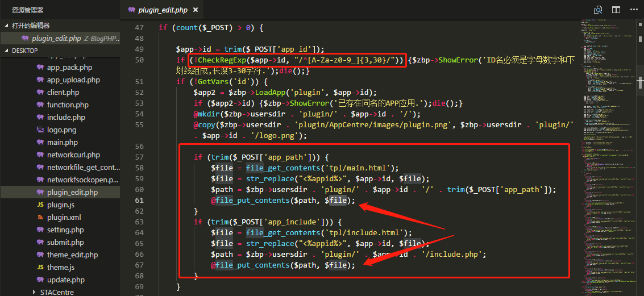644x296 pixels.
Task: Open function.php file
Action: [68, 105]
